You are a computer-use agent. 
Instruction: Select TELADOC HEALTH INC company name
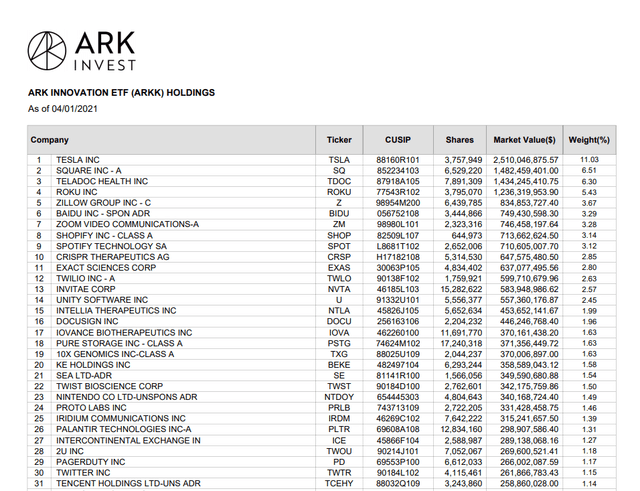pos(102,181)
